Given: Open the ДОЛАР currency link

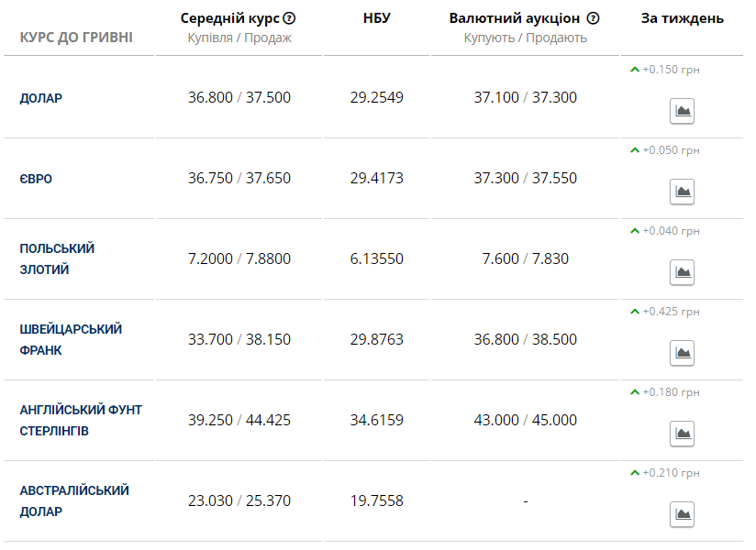Looking at the screenshot, I should 41,98.
